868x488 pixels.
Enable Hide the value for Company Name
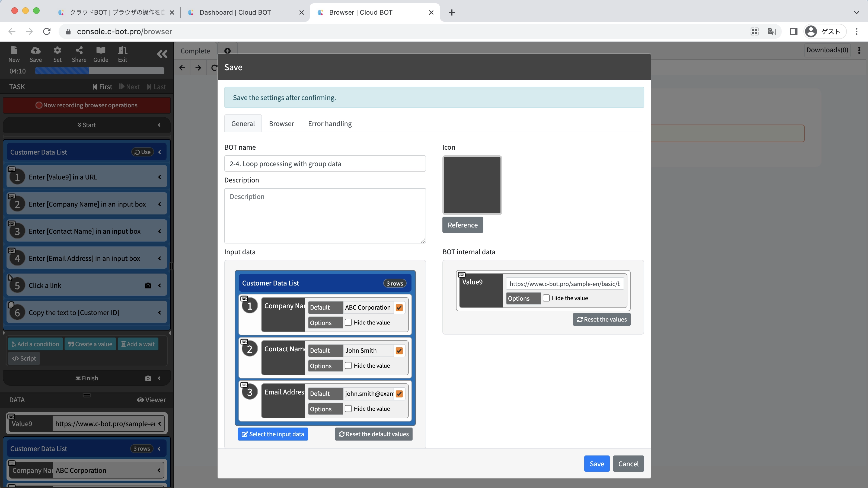point(348,322)
